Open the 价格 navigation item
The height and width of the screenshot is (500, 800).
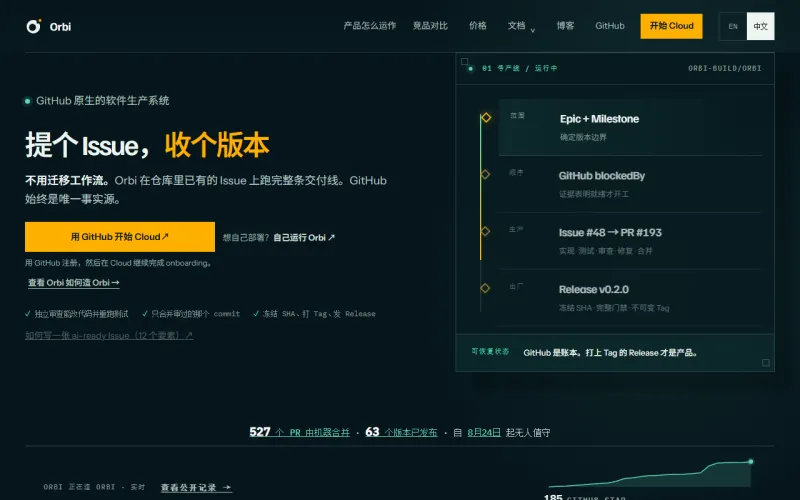point(478,26)
